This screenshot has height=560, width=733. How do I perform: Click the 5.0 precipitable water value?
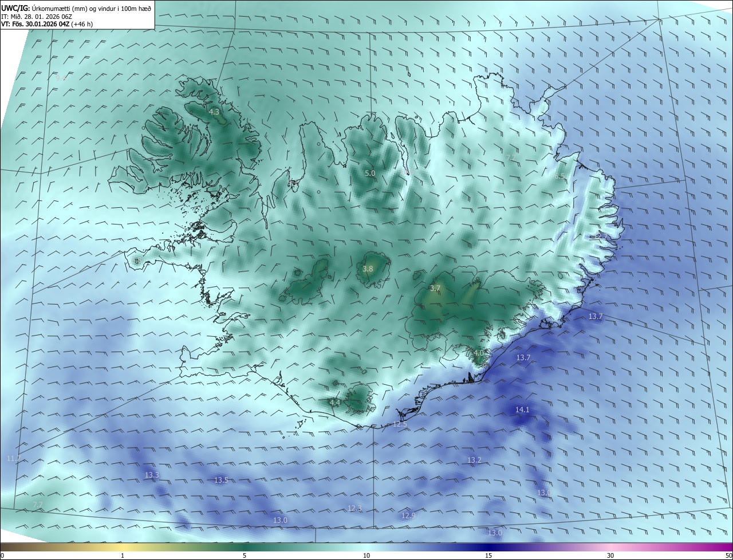370,173
